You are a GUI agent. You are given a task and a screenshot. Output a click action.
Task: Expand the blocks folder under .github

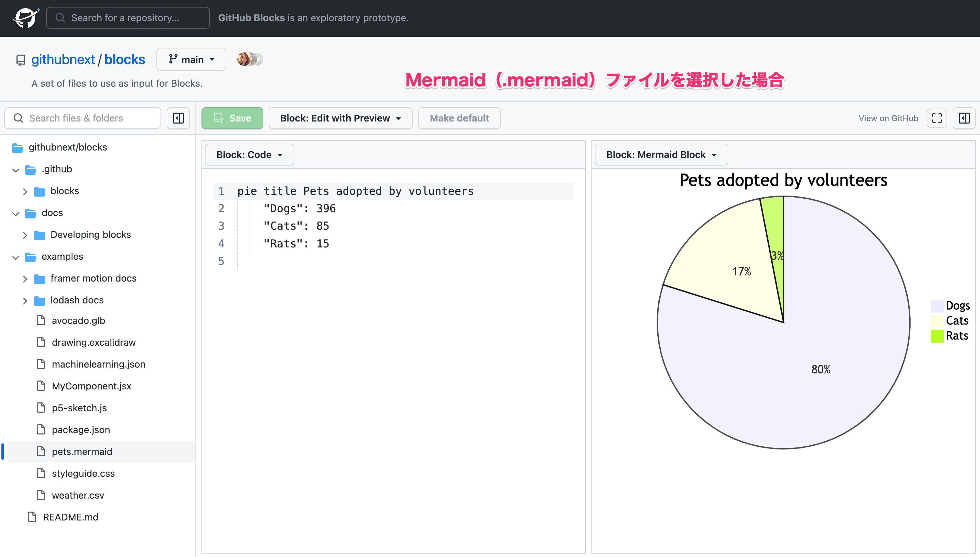pos(25,191)
